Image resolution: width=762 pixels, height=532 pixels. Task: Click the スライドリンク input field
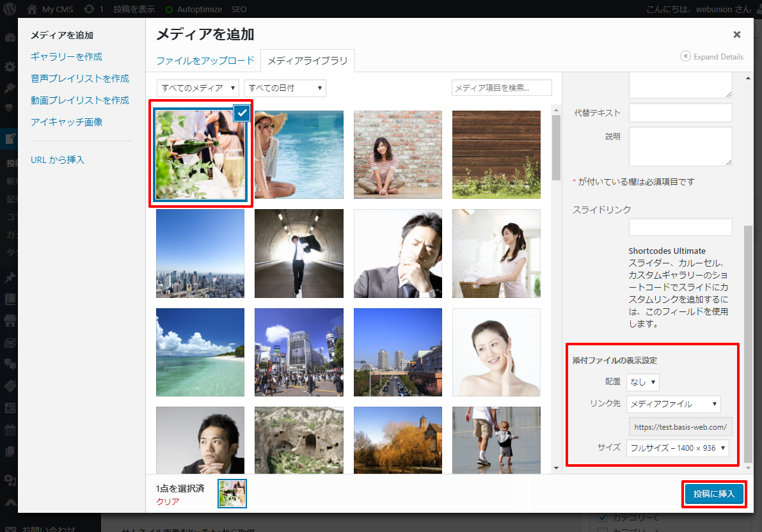(680, 227)
